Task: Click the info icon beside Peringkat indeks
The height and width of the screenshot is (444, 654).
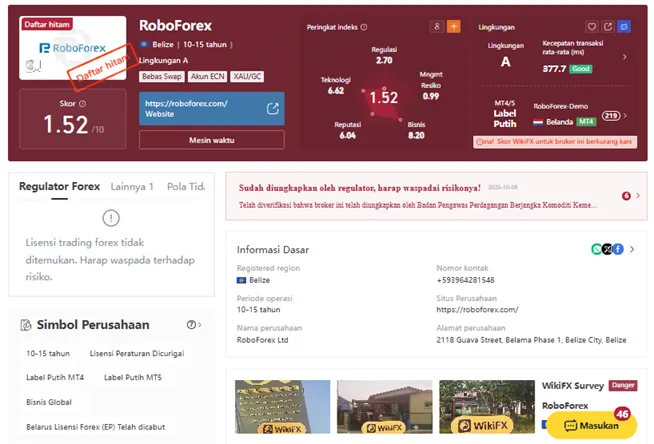Action: pos(364,27)
